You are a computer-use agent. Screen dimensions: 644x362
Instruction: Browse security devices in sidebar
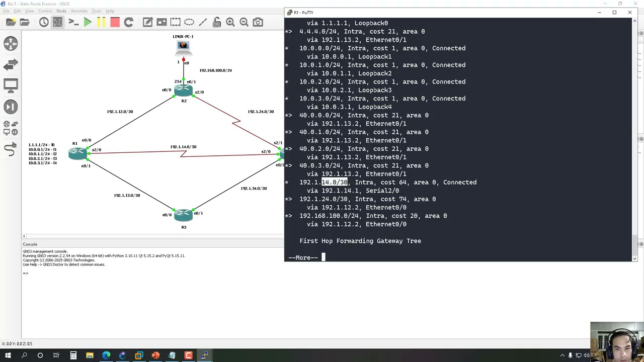point(11,107)
